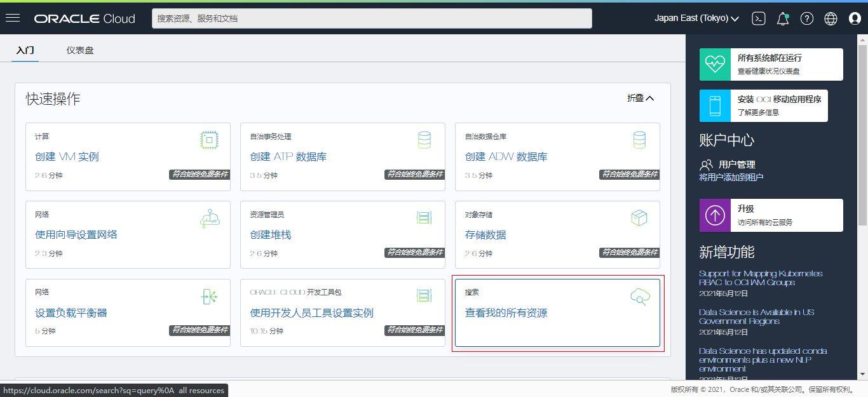Click the load balancer icon on 设置负载平衡器 card
868x397 pixels.
209,297
